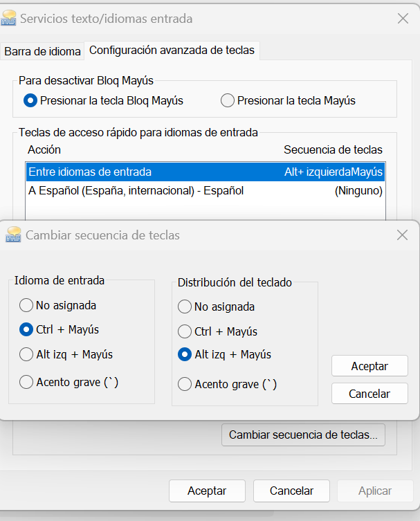Switch to the Barra de idioma tab
Screen dimensions: 420x521
click(42, 51)
